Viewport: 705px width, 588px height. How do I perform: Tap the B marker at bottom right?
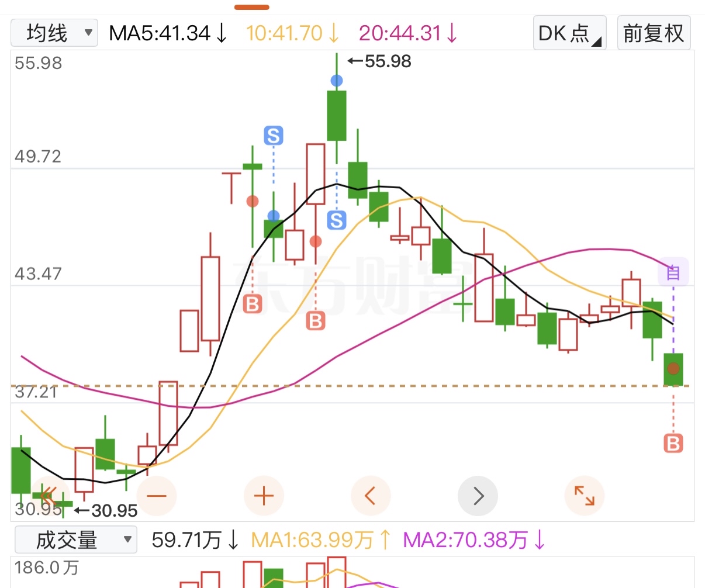pyautogui.click(x=673, y=443)
